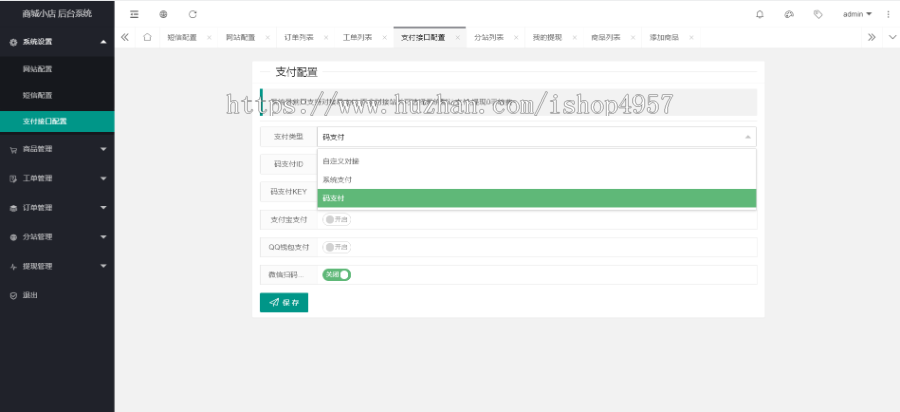900x412 pixels.
Task: Open 网站配置 in the sidebar
Action: (x=57, y=69)
